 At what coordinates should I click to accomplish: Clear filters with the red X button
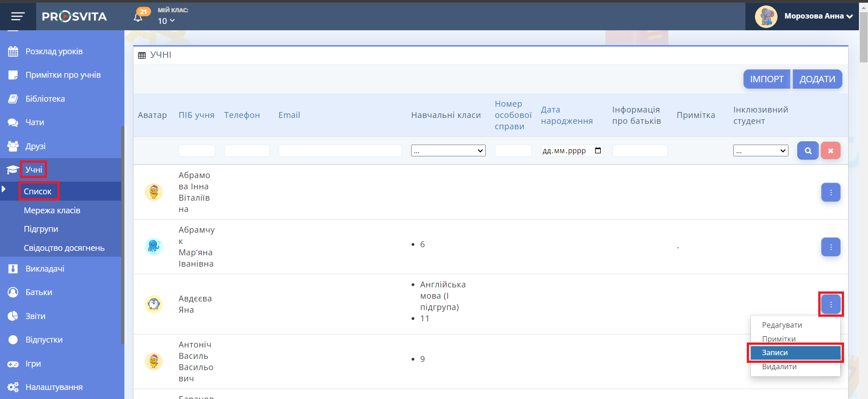point(830,150)
